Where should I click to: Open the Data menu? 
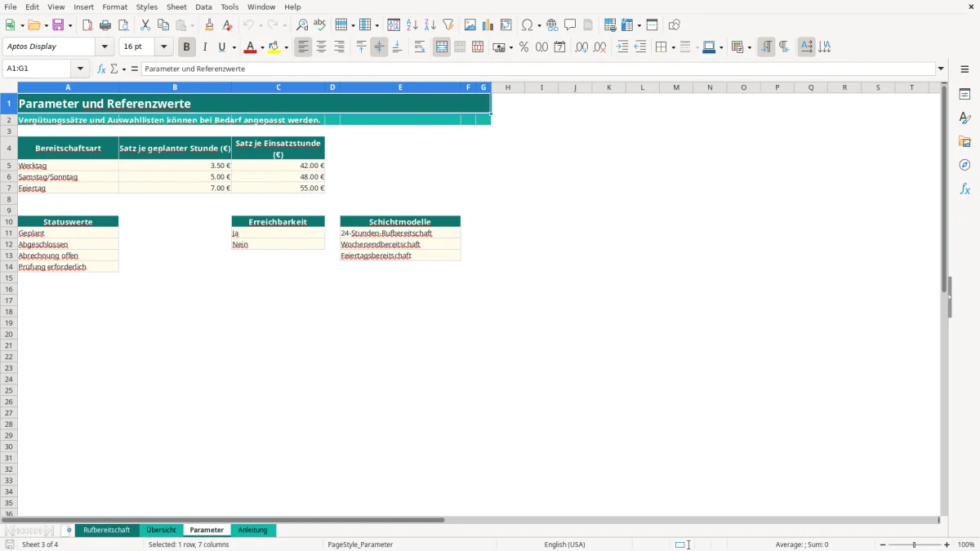pos(203,7)
